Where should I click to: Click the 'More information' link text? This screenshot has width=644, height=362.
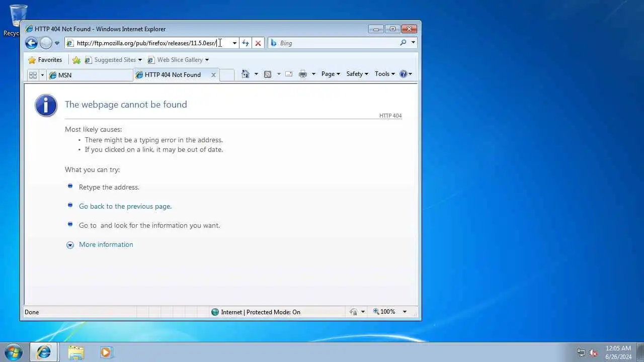point(106,244)
